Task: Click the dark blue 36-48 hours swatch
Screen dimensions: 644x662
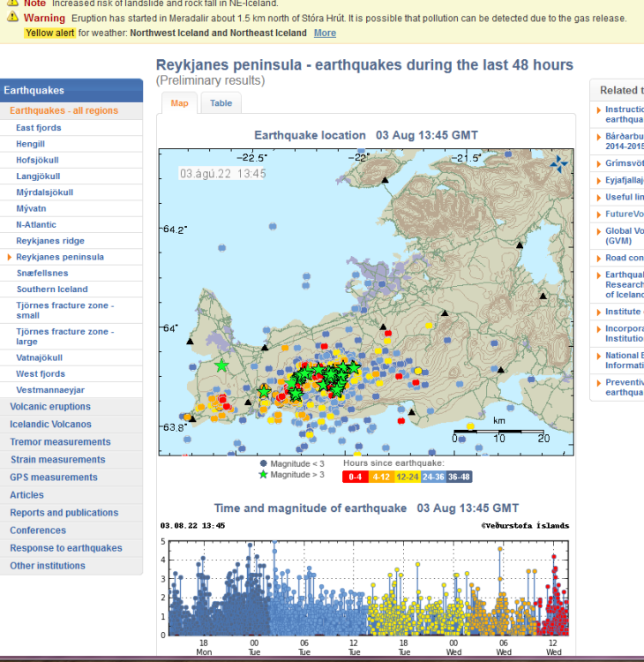Action: (x=459, y=477)
